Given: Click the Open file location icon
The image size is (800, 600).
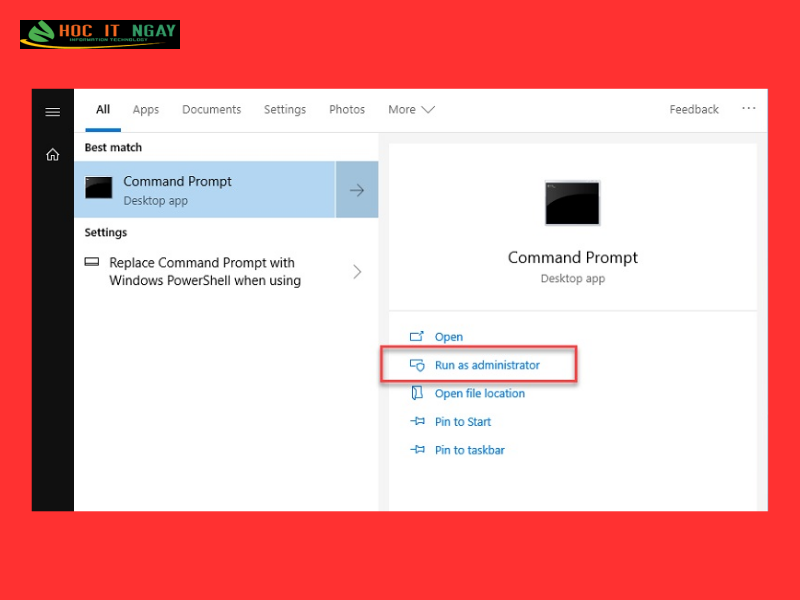Looking at the screenshot, I should point(417,393).
